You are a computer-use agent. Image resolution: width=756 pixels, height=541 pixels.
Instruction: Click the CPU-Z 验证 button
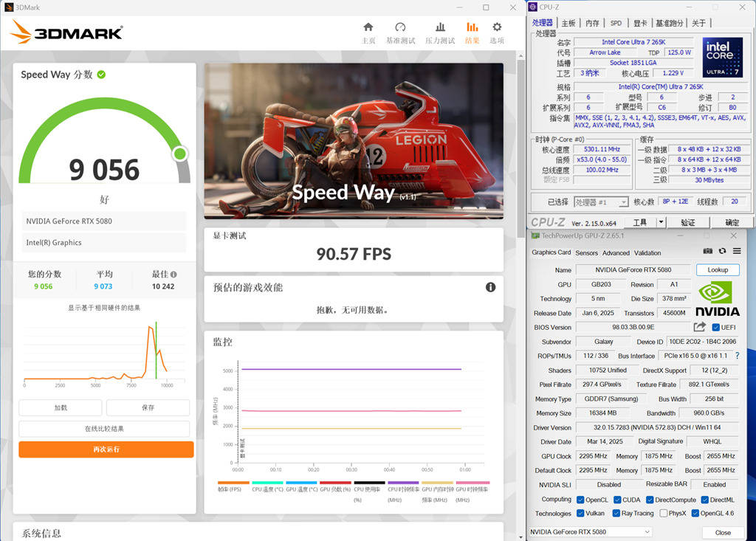tap(688, 222)
